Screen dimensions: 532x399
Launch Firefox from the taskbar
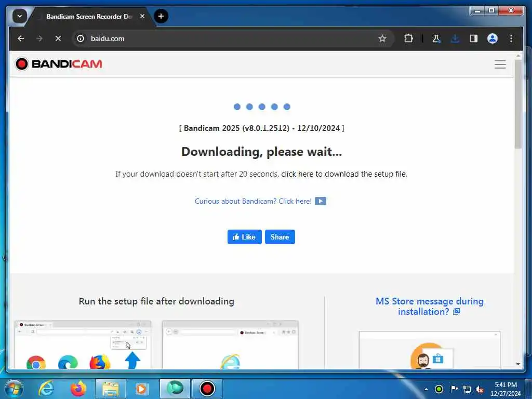coord(78,389)
